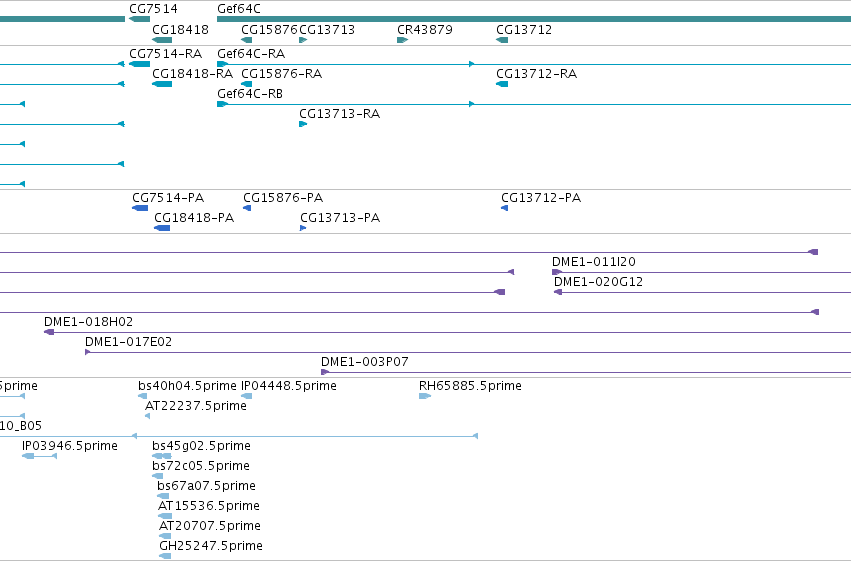
Task: Click the bs72c05.5prime EST glyph
Action: [158, 476]
